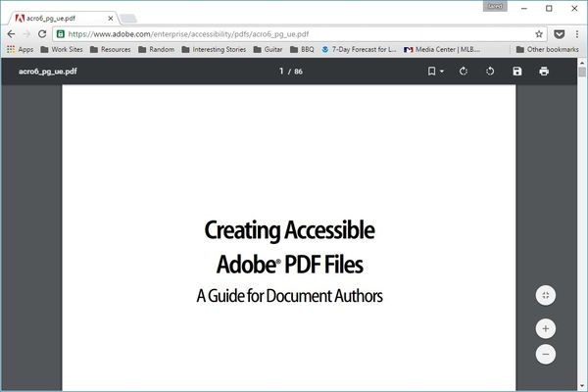
Task: Open the Chrome three-dot menu
Action: [x=577, y=33]
